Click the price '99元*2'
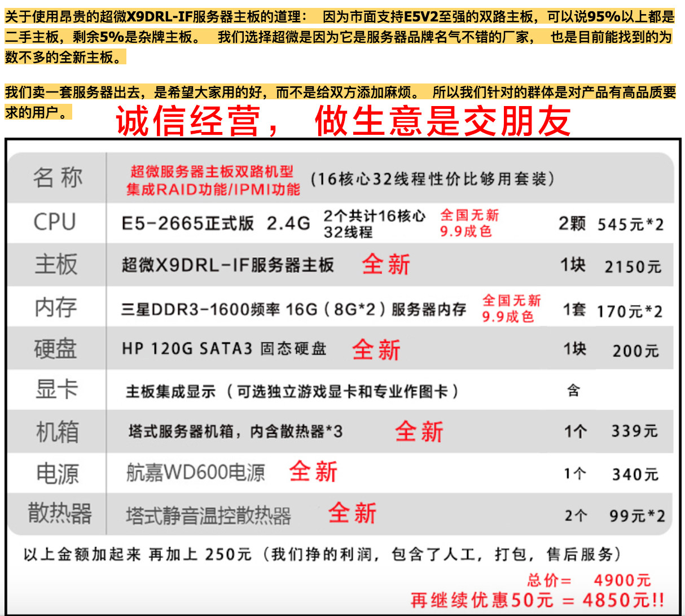 point(637,516)
